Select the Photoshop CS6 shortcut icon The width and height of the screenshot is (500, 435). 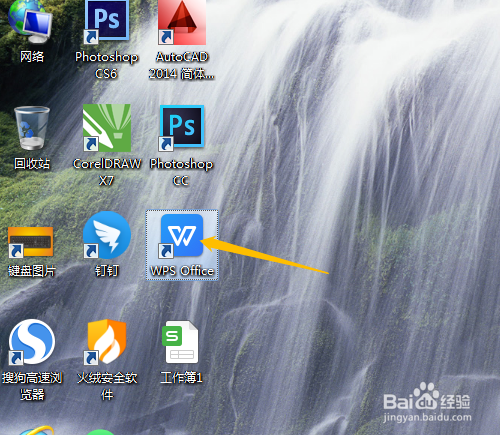tap(107, 21)
